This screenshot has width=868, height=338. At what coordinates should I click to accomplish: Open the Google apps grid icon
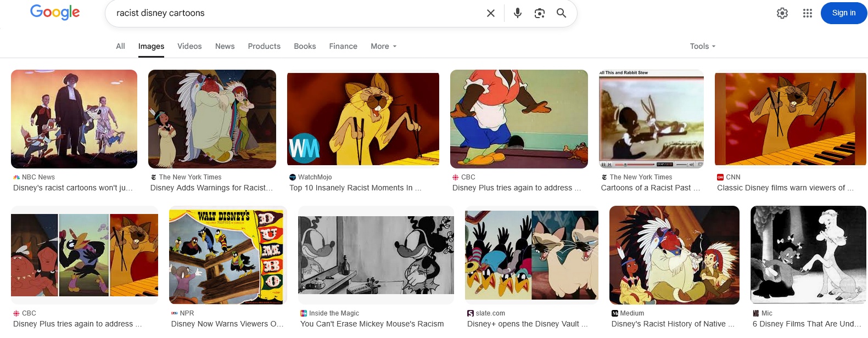point(808,13)
